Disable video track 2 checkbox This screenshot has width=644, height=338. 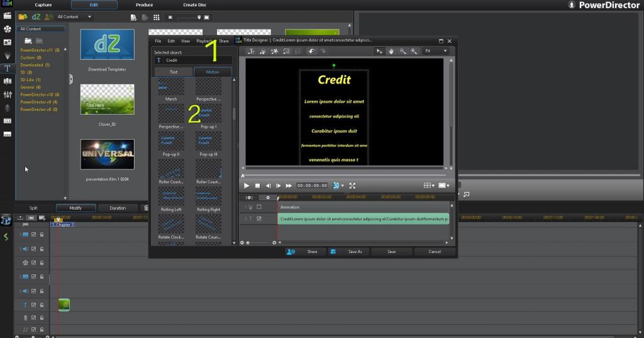click(x=34, y=277)
